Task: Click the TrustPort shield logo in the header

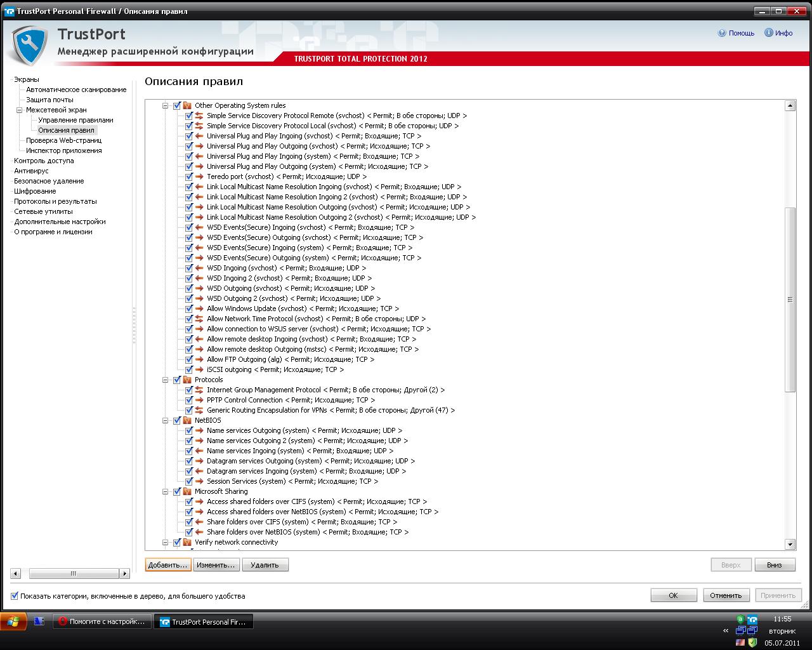Action: pyautogui.click(x=29, y=44)
